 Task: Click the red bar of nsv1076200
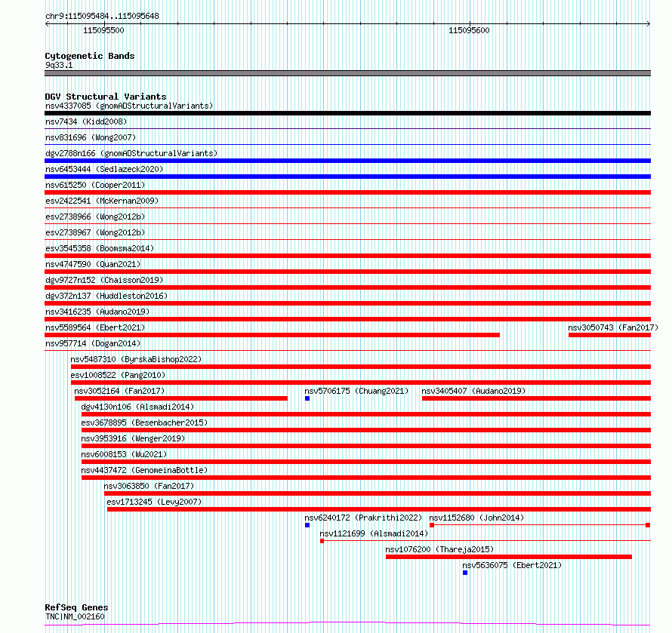click(x=509, y=557)
